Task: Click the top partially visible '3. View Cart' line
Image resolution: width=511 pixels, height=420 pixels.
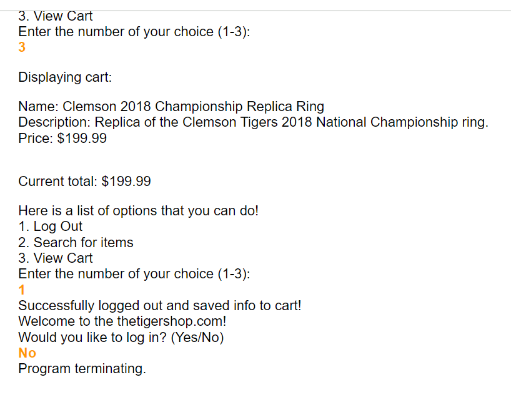Action: pos(56,16)
